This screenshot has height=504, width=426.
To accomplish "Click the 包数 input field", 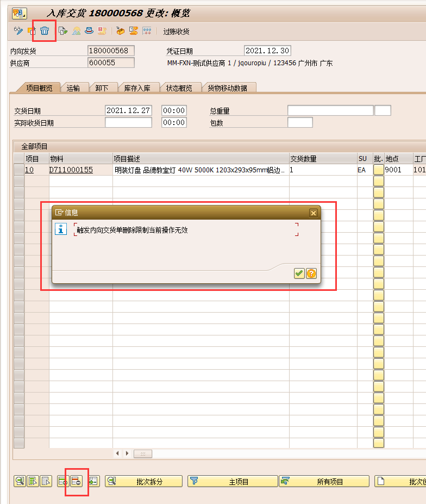I will pyautogui.click(x=300, y=122).
